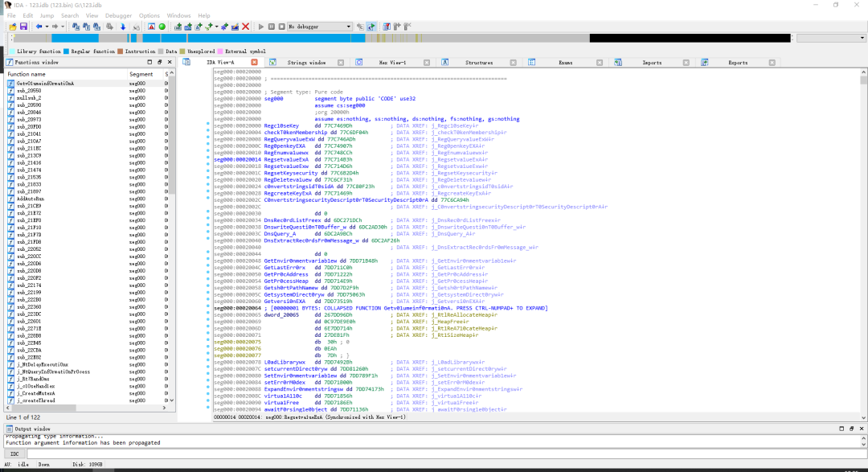Select sub_20590 in the Functions window
This screenshot has width=868, height=472.
pos(29,105)
